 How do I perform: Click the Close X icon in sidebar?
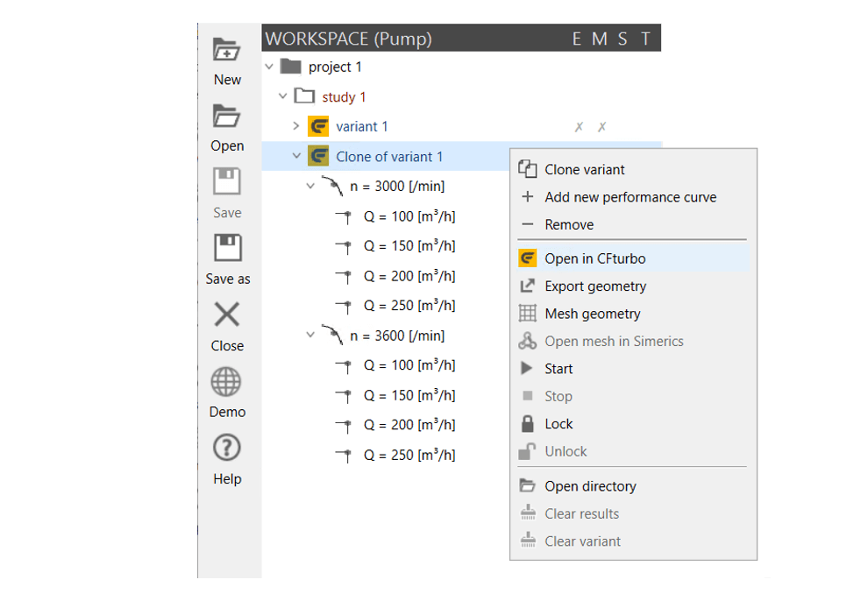point(227,315)
